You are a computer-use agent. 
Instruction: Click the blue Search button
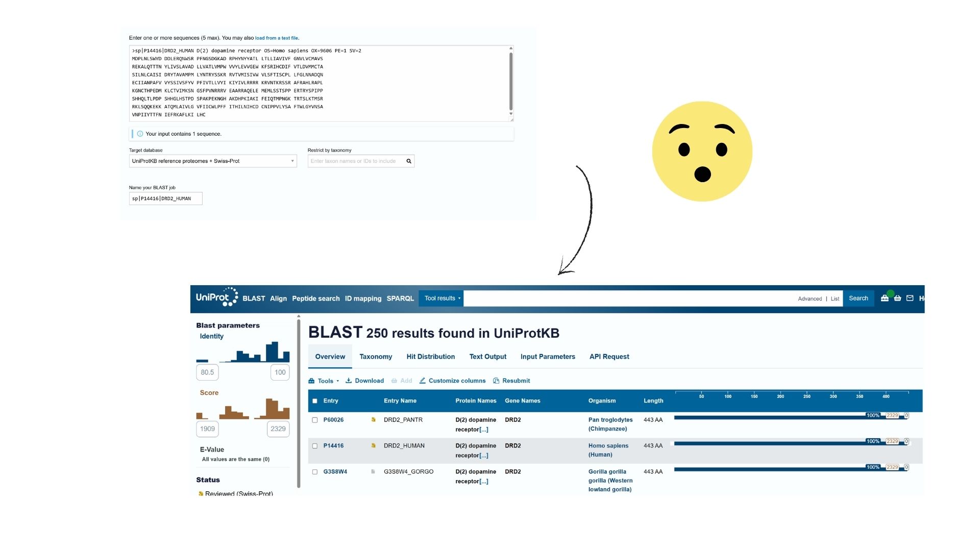point(859,298)
